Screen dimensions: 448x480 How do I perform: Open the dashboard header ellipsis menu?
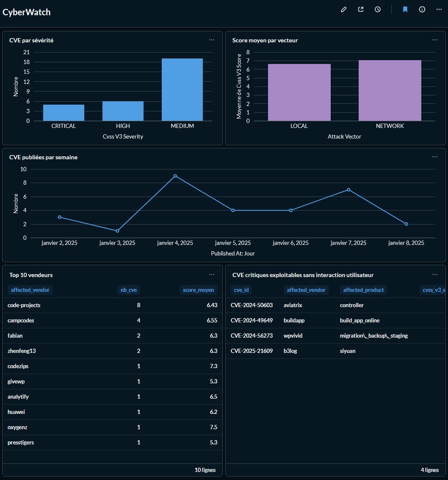coord(439,9)
